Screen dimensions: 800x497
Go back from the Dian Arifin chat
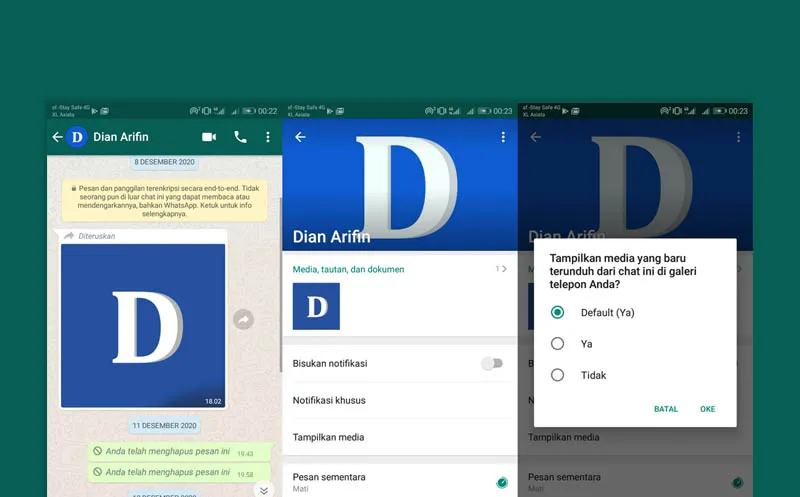[x=57, y=137]
